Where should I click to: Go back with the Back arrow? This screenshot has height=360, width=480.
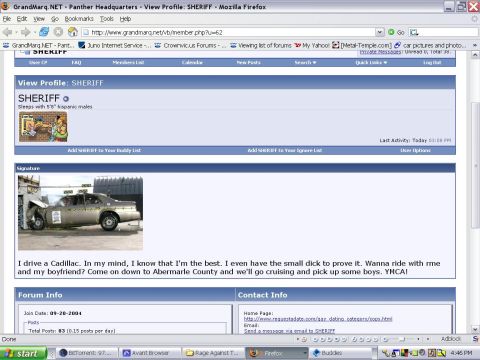click(7, 32)
